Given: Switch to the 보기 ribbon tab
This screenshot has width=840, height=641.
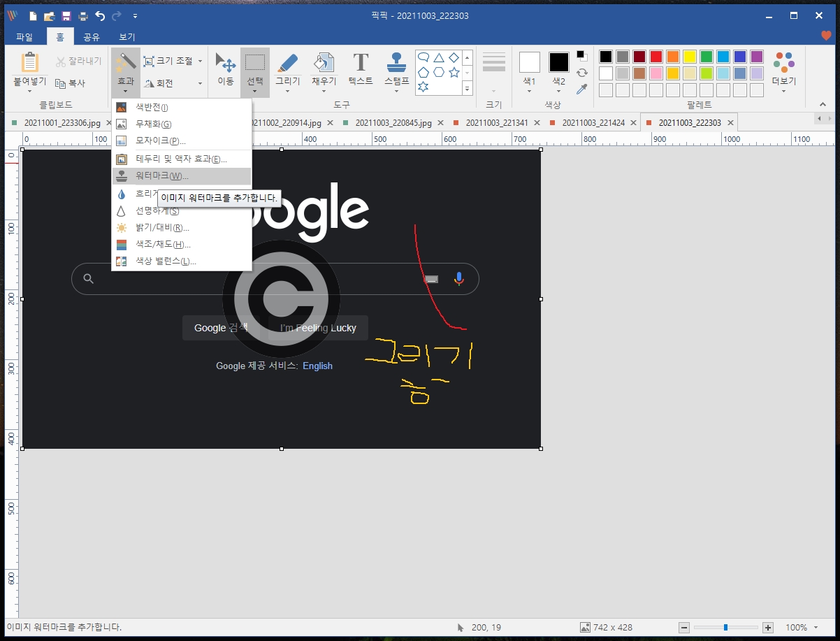Looking at the screenshot, I should pyautogui.click(x=127, y=37).
